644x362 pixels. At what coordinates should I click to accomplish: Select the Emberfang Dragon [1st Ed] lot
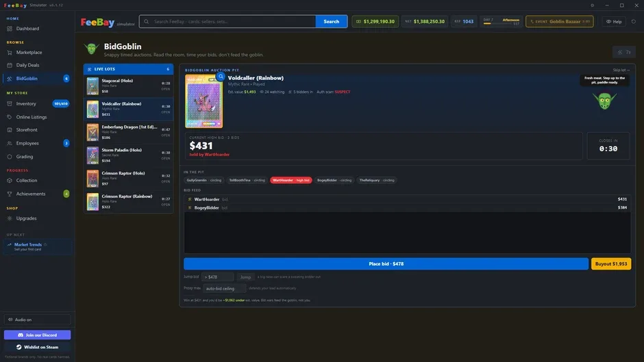(129, 132)
